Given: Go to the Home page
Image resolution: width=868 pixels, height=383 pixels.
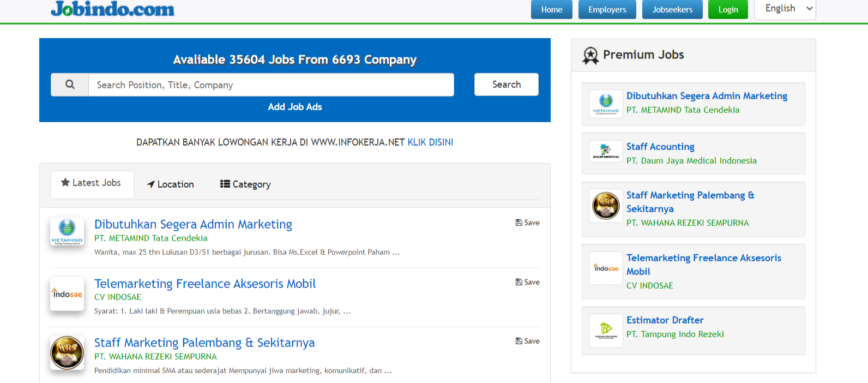Looking at the screenshot, I should (x=551, y=9).
